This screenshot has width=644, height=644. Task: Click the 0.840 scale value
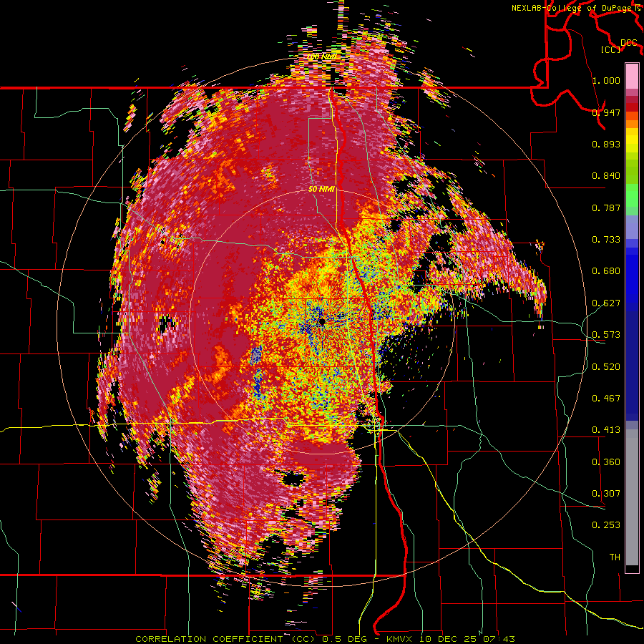(606, 176)
